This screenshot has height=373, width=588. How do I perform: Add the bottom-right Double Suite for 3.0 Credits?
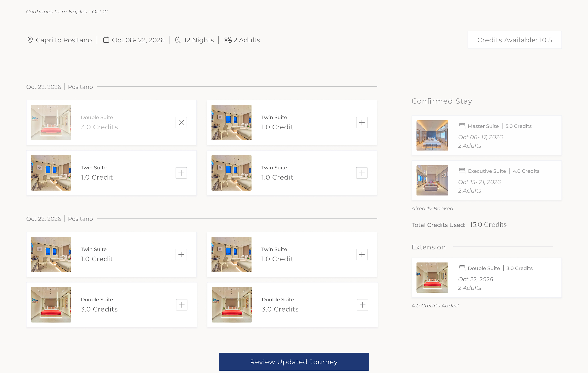(363, 305)
